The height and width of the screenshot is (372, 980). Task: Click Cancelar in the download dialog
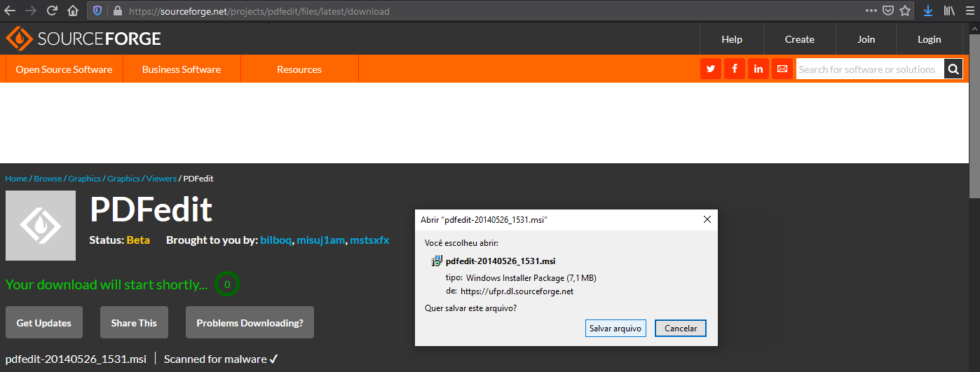[680, 328]
